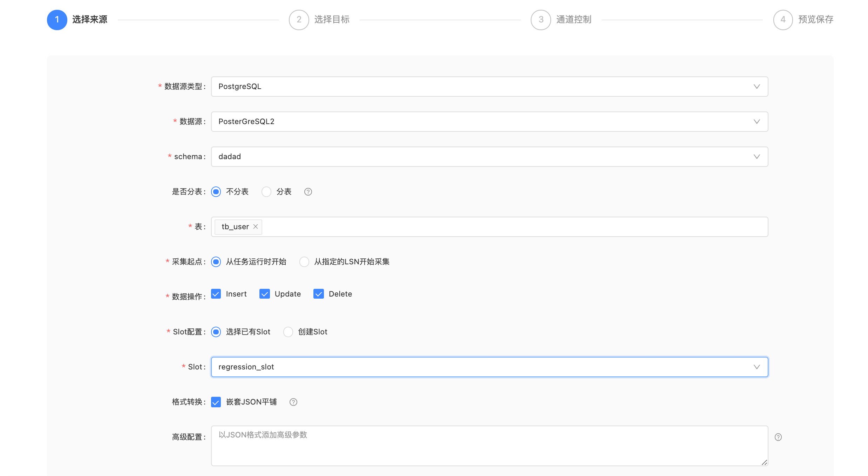Image resolution: width=868 pixels, height=476 pixels.
Task: Expand the Slot regression_slot dropdown arrow
Action: (x=757, y=367)
